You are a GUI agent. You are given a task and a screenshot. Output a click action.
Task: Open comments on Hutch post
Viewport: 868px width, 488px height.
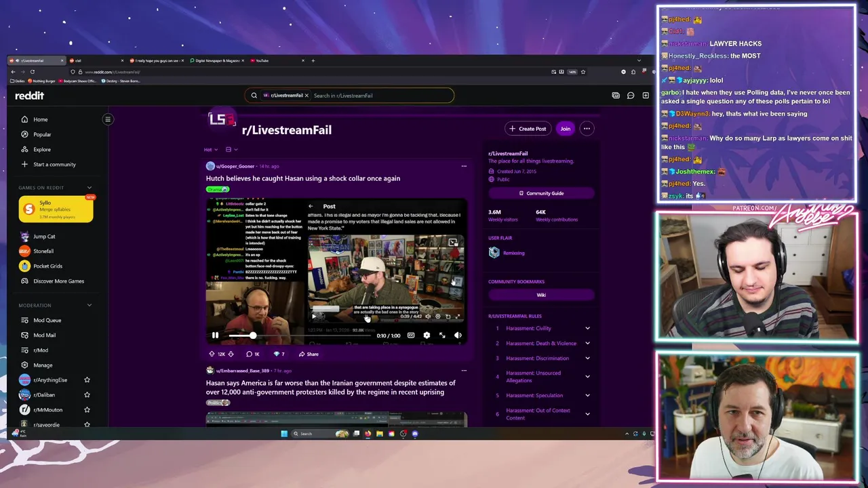pyautogui.click(x=253, y=354)
